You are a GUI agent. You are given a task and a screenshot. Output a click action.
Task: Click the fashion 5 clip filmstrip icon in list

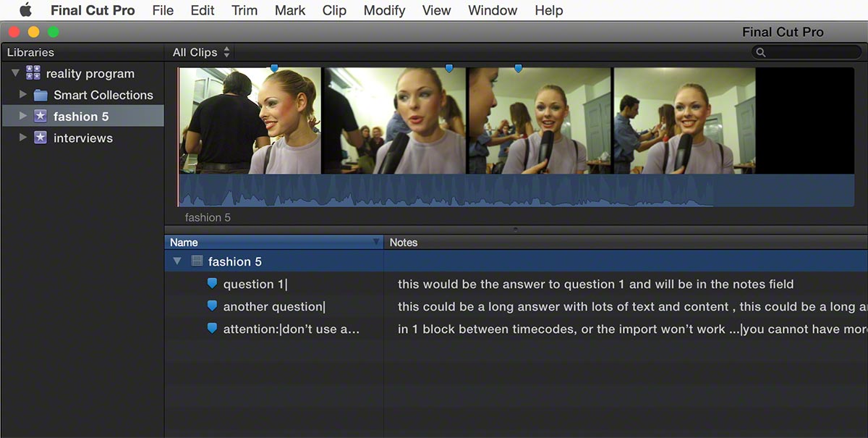coord(196,261)
